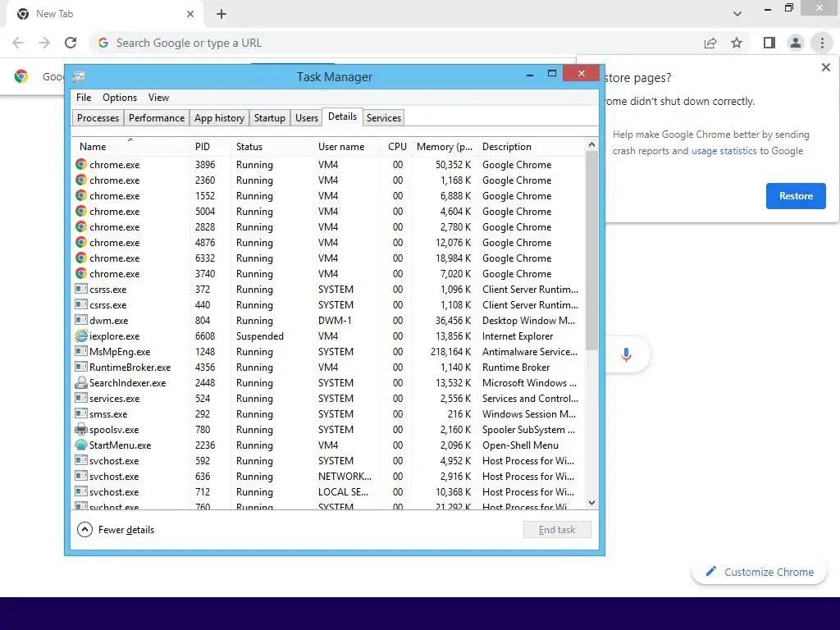840x630 pixels.
Task: Dismiss the restore pages popup
Action: pos(825,67)
